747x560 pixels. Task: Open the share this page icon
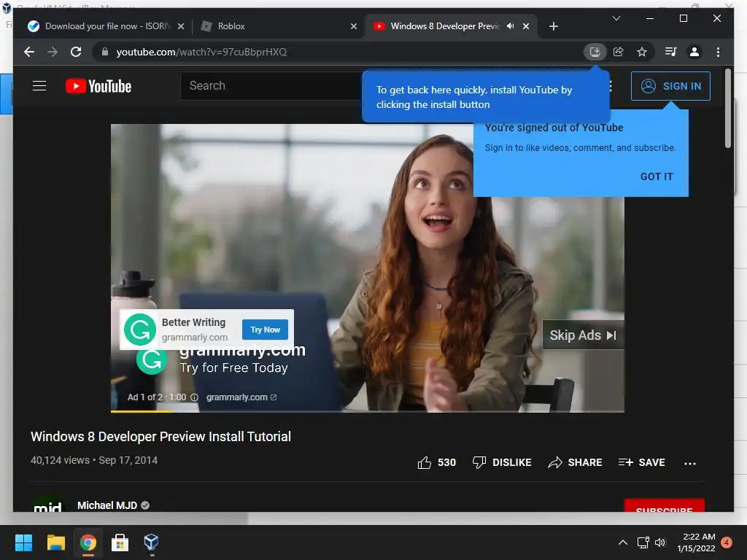[x=619, y=52]
